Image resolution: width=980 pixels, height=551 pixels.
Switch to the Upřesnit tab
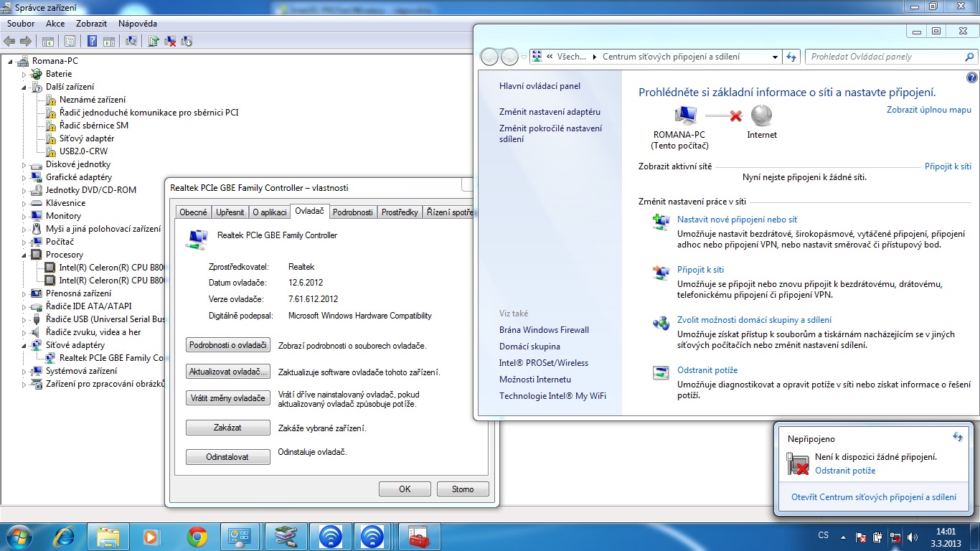tap(230, 212)
